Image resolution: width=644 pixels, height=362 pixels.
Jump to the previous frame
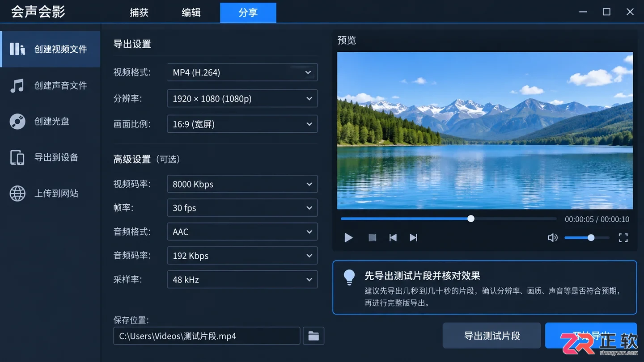(x=393, y=238)
